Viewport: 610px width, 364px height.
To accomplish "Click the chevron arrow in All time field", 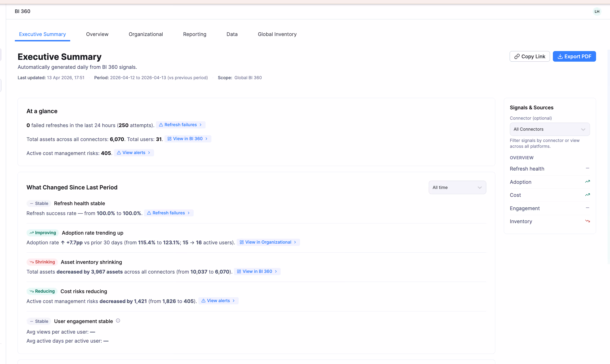I will 480,188.
